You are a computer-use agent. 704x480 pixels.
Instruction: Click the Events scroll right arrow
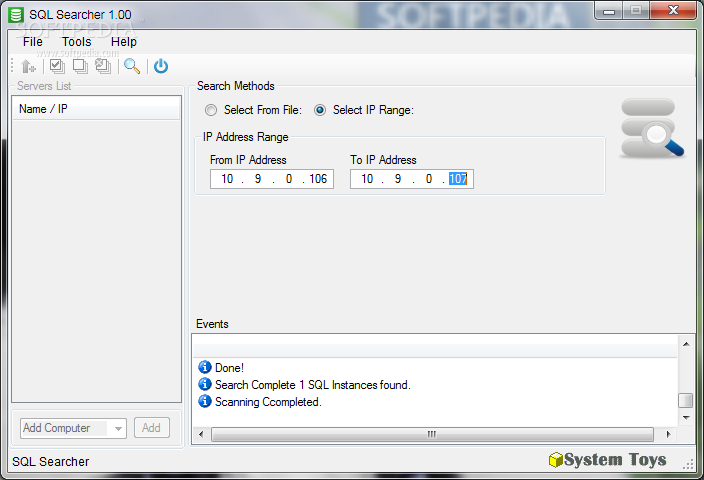669,434
